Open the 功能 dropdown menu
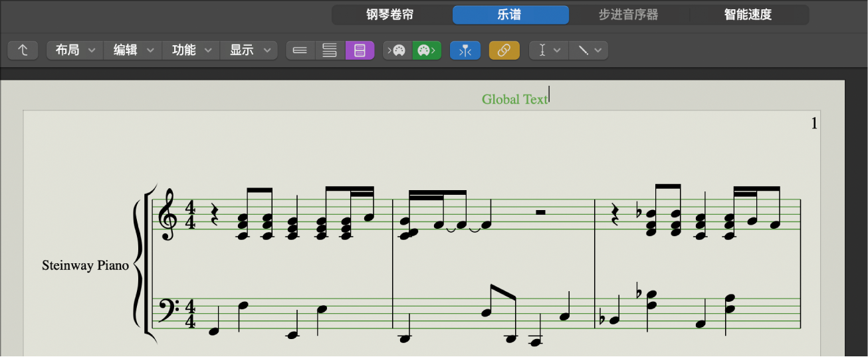The height and width of the screenshot is (359, 868). [191, 50]
